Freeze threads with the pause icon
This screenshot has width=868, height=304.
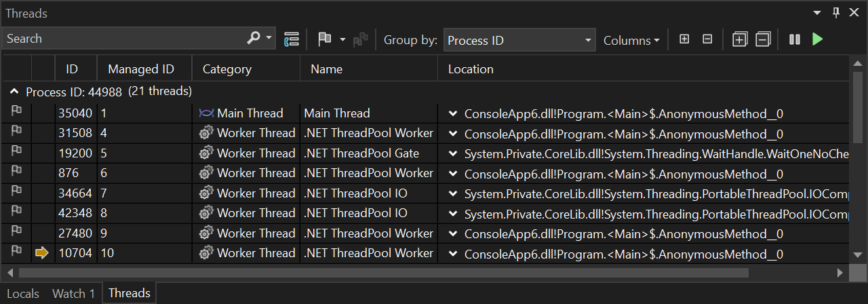(795, 39)
